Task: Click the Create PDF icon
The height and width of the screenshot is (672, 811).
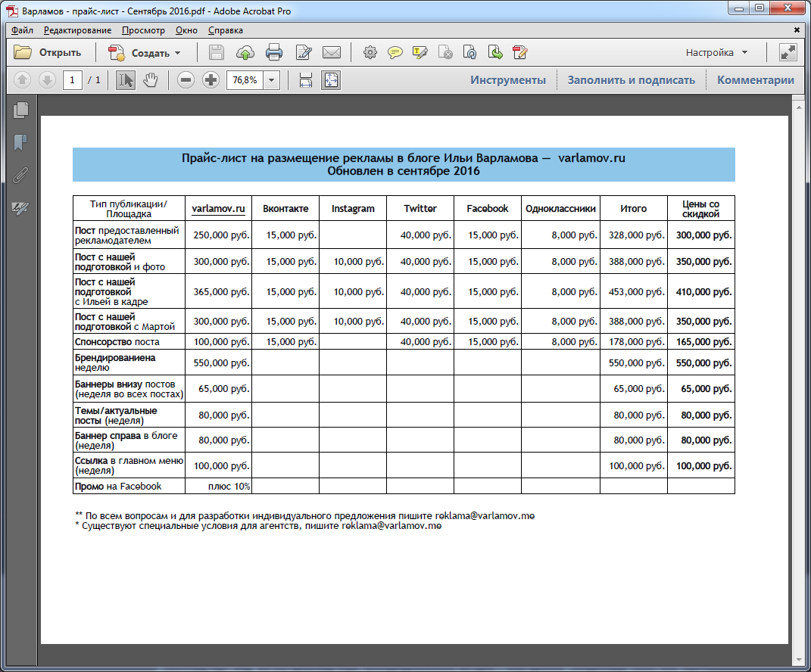Action: pyautogui.click(x=117, y=53)
